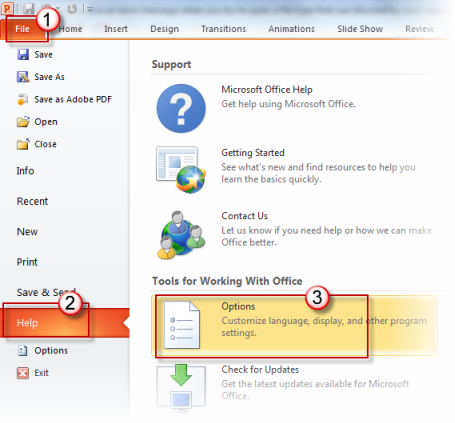Image resolution: width=455 pixels, height=423 pixels.
Task: Open the Animations tab
Action: (x=291, y=29)
